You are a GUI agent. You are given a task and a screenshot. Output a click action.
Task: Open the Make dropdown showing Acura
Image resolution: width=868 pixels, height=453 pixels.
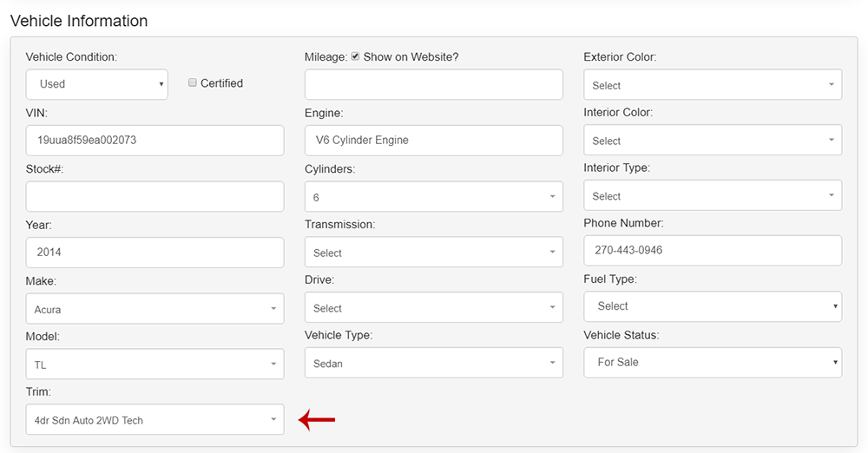155,309
